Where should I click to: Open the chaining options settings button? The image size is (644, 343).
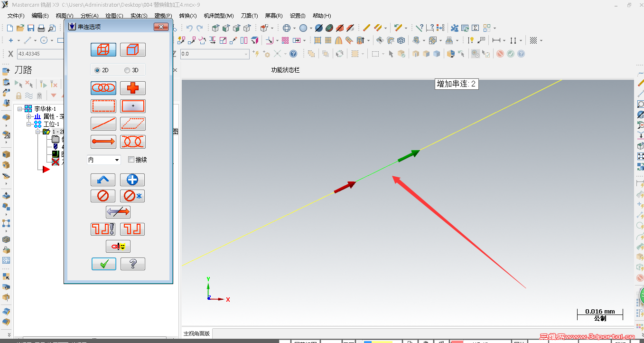[x=118, y=246]
